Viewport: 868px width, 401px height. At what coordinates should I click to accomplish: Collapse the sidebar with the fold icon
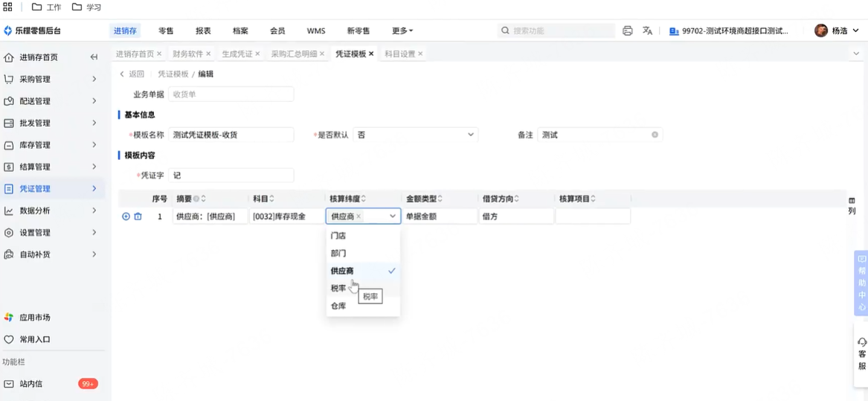coord(94,57)
